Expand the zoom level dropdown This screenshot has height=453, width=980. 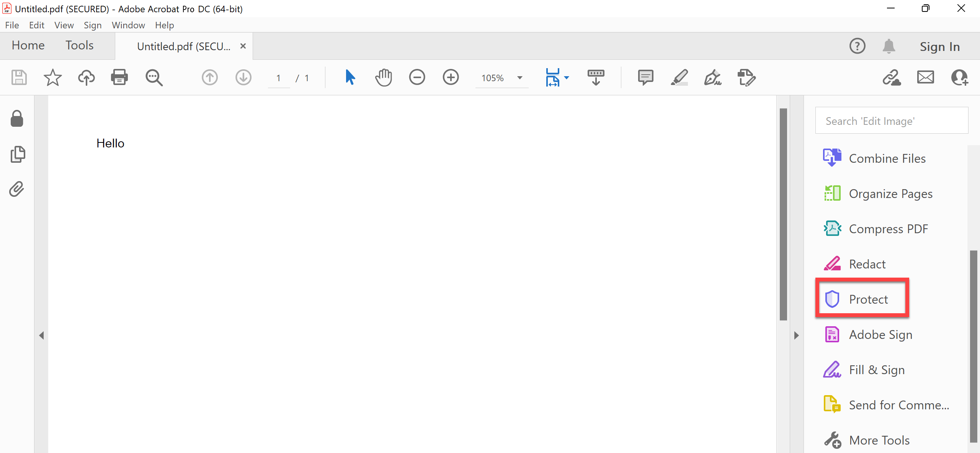(x=519, y=77)
